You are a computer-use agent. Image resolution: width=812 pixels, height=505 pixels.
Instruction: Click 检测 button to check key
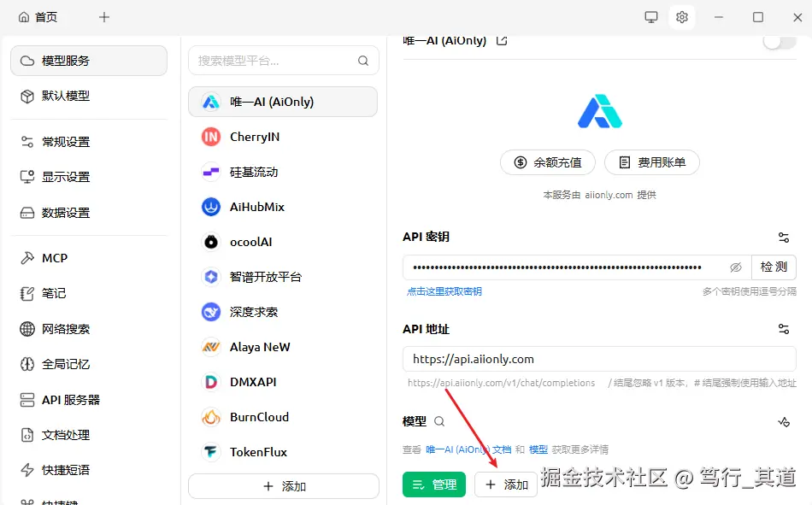coord(774,267)
